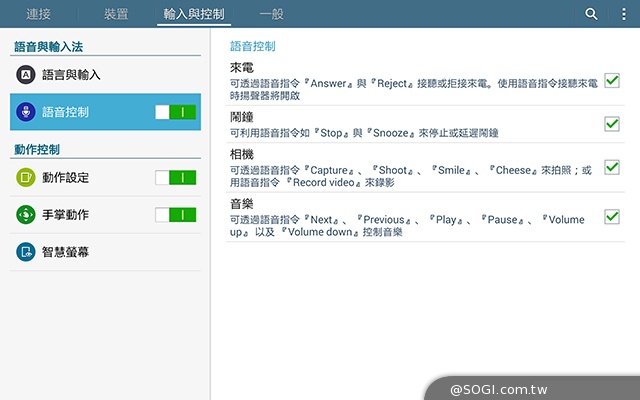Click the 智慧螢幕 smart screen icon
This screenshot has height=400, width=640.
point(26,252)
